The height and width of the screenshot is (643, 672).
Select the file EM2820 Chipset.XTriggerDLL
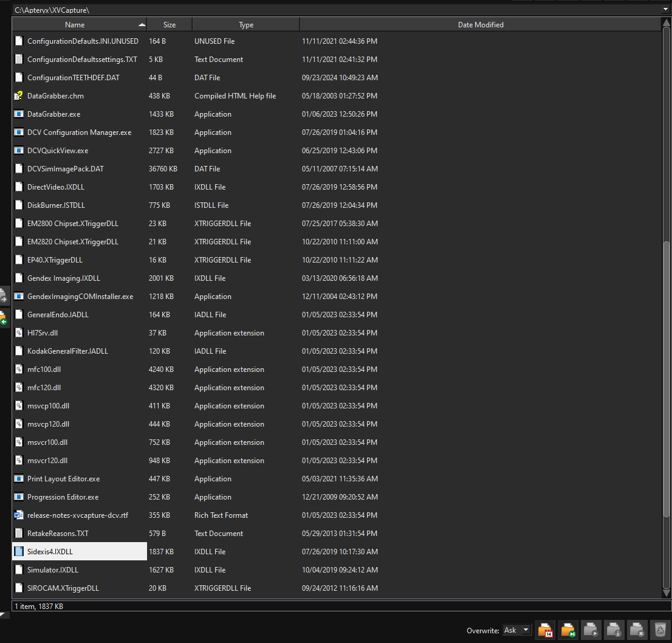tap(73, 242)
